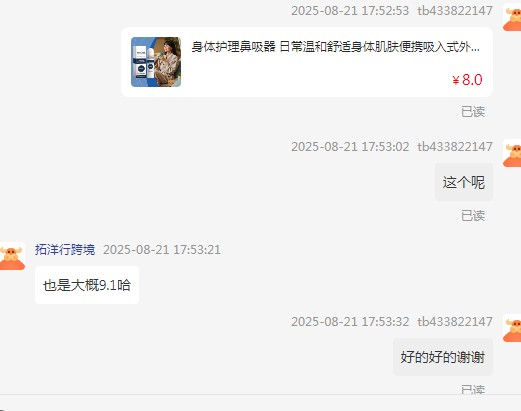
Task: Click the buyer avatar beside the 17:52:53 message
Action: tap(512, 17)
